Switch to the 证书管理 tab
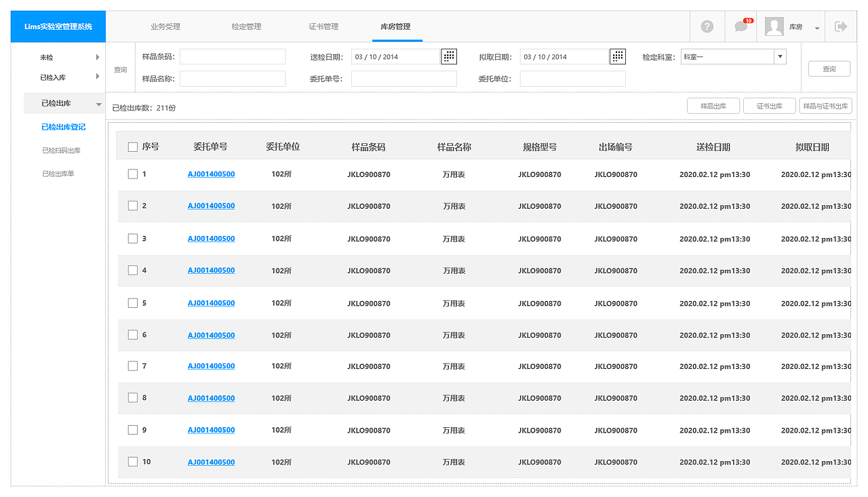The width and height of the screenshot is (868, 497). (323, 27)
